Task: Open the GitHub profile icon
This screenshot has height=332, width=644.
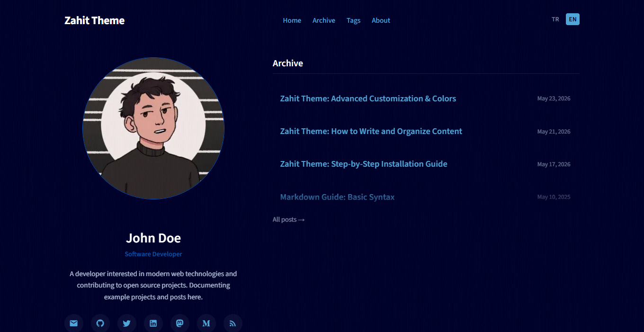Action: pyautogui.click(x=100, y=323)
